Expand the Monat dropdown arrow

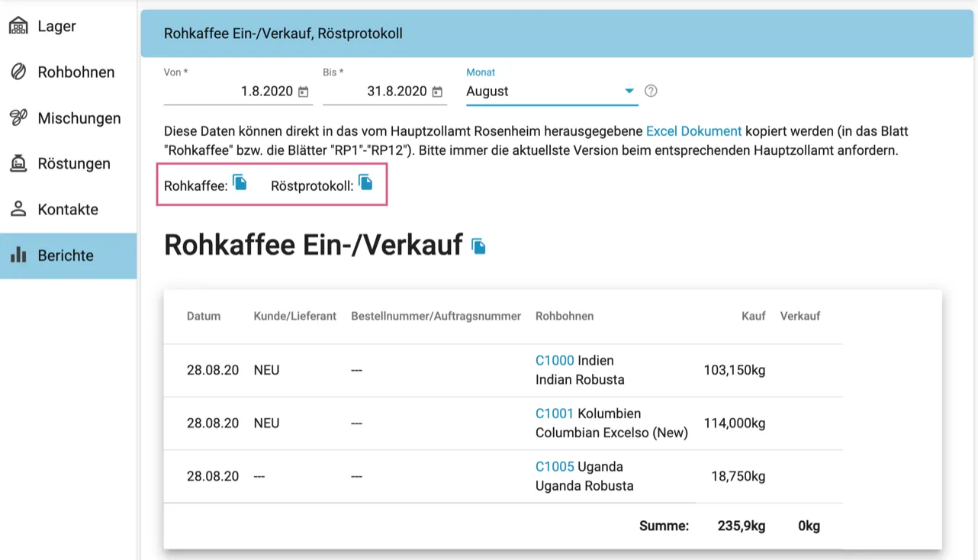[x=629, y=91]
